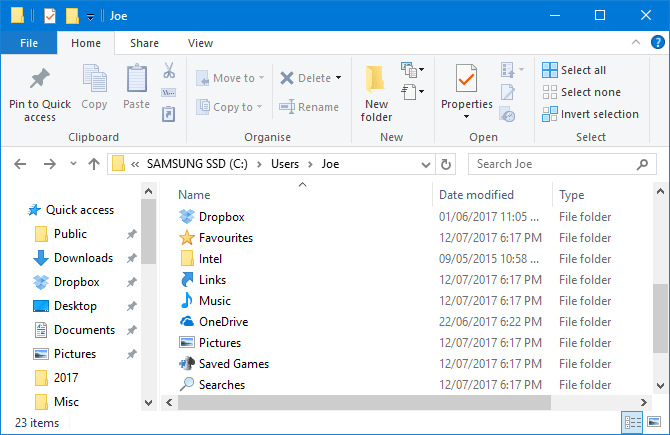670x435 pixels.
Task: Open the File tab
Action: (29, 43)
